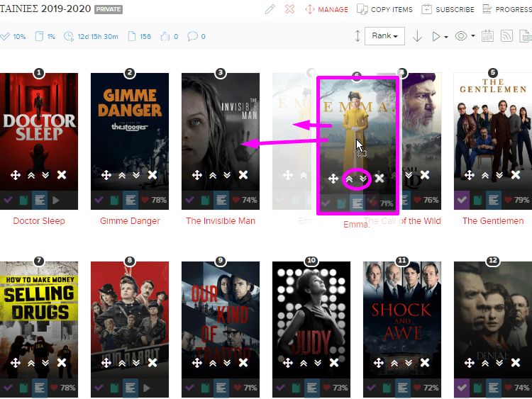Remove Shock and Awe from list
The height and width of the screenshot is (399, 532).
(x=425, y=363)
